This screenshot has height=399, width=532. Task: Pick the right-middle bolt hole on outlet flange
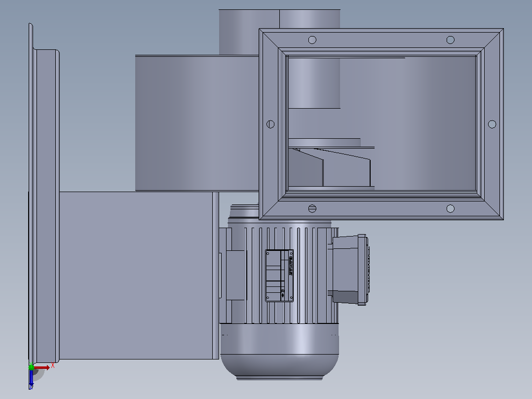pyautogui.click(x=492, y=124)
